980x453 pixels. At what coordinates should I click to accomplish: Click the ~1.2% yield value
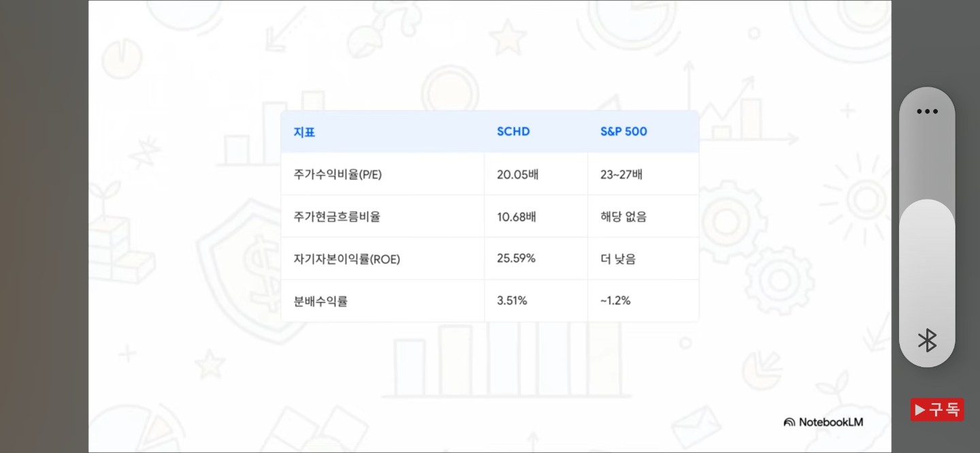coord(615,300)
